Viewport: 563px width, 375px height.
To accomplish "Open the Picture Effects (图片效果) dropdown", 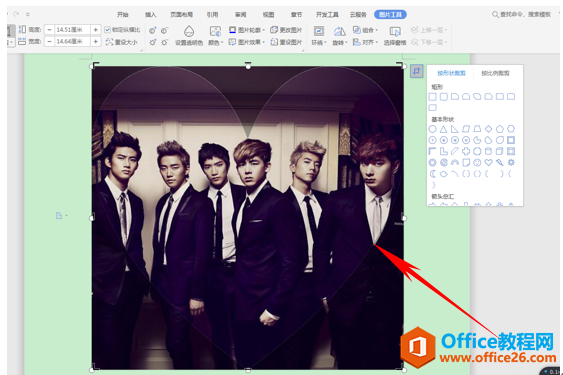I will click(x=247, y=42).
